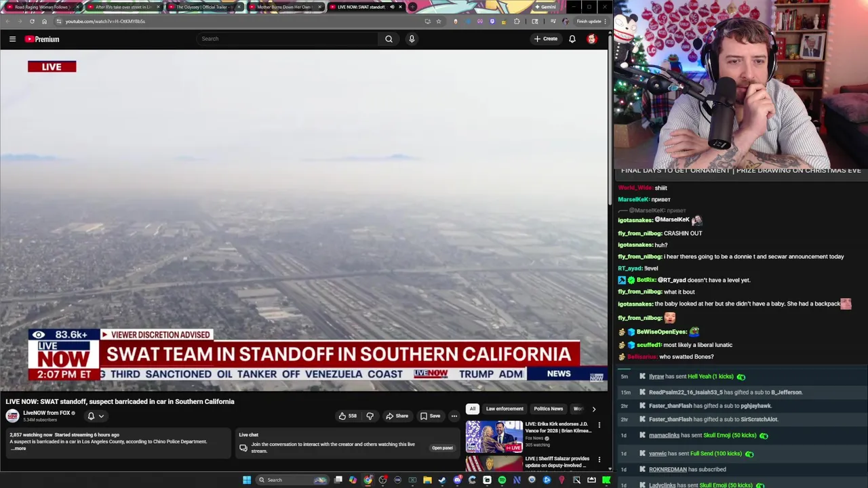Image resolution: width=868 pixels, height=488 pixels.
Task: Dislike the video with thumbs down
Action: [x=370, y=416]
